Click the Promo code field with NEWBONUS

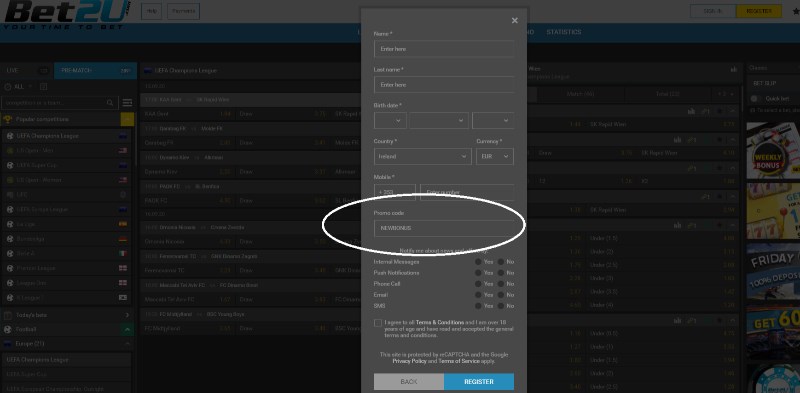coord(444,228)
